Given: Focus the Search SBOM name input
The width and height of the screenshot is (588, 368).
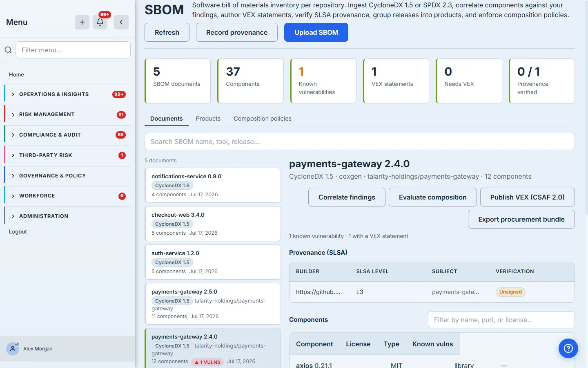Looking at the screenshot, I should [x=360, y=141].
